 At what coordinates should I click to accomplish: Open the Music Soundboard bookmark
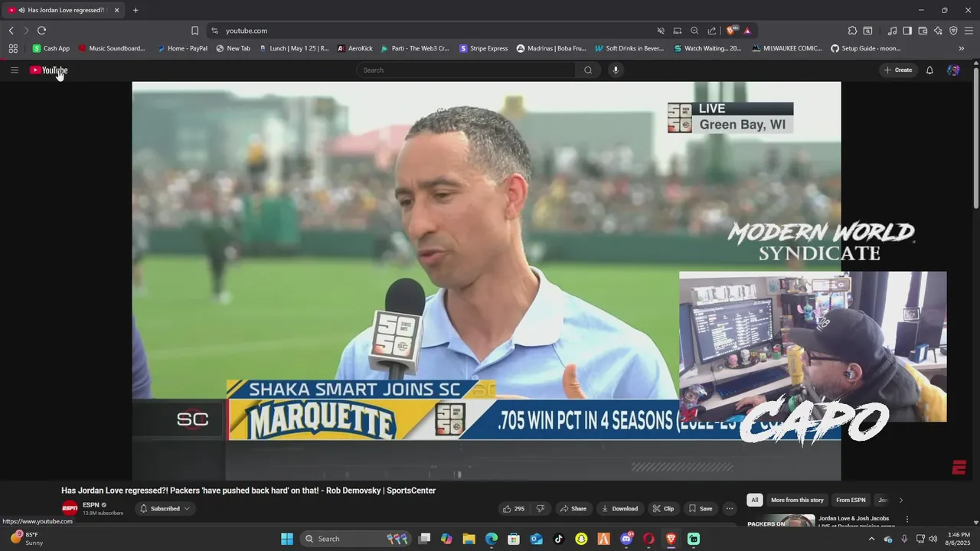[111, 48]
